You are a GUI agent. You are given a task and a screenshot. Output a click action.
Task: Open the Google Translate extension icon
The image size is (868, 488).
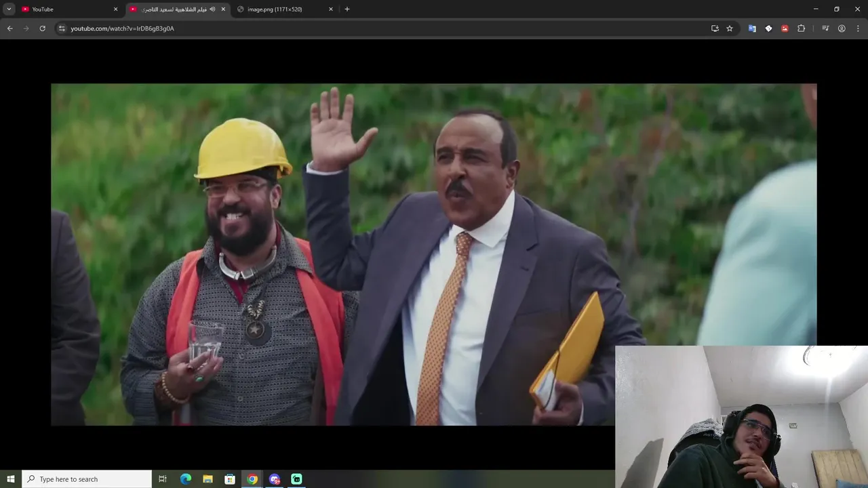[x=752, y=28]
